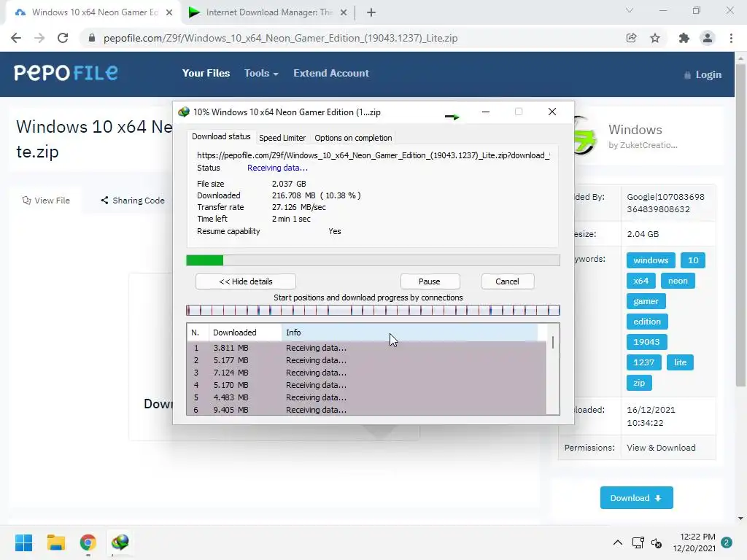
Task: Select connection row 3 with 7.124 MB
Action: click(x=366, y=373)
